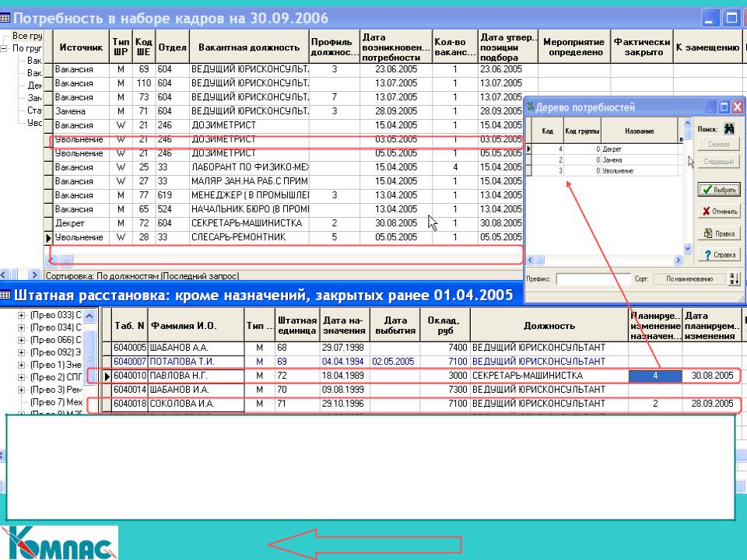The image size is (747, 560).
Task: Click the Оклад, руб column header
Action: pos(445,326)
